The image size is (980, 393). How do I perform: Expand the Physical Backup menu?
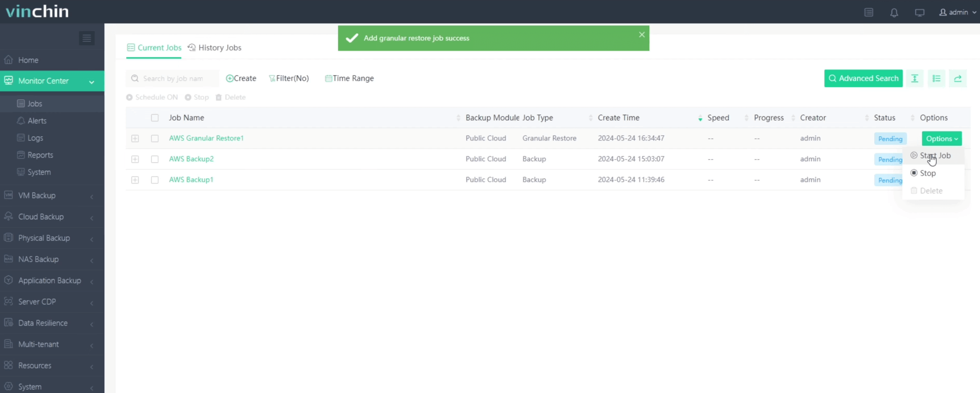[x=52, y=238]
